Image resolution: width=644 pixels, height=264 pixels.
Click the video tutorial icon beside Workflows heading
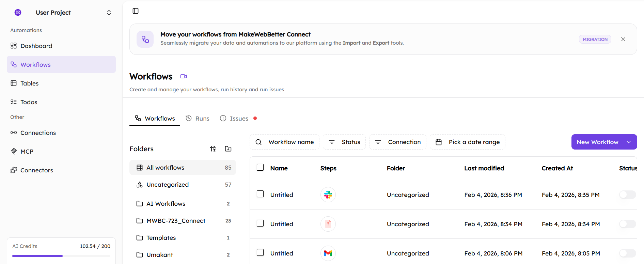click(184, 76)
